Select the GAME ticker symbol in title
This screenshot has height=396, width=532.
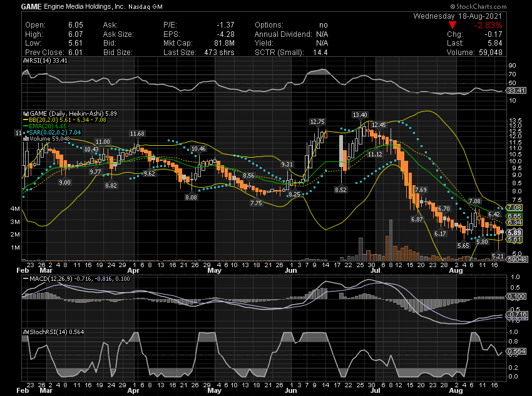coord(31,6)
